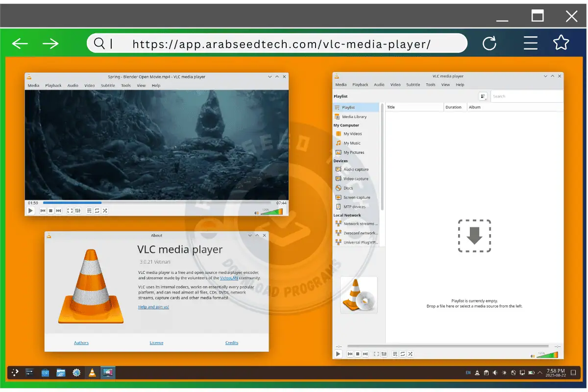Screen dimensions: 588x392
Task: Mute audio using the speaker icon
Action: [256, 212]
